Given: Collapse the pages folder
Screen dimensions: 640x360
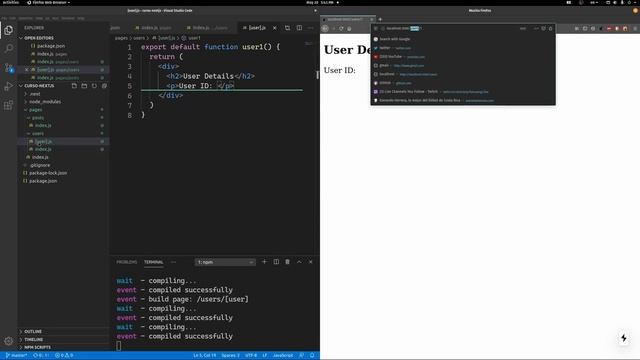Looking at the screenshot, I should coord(36,110).
